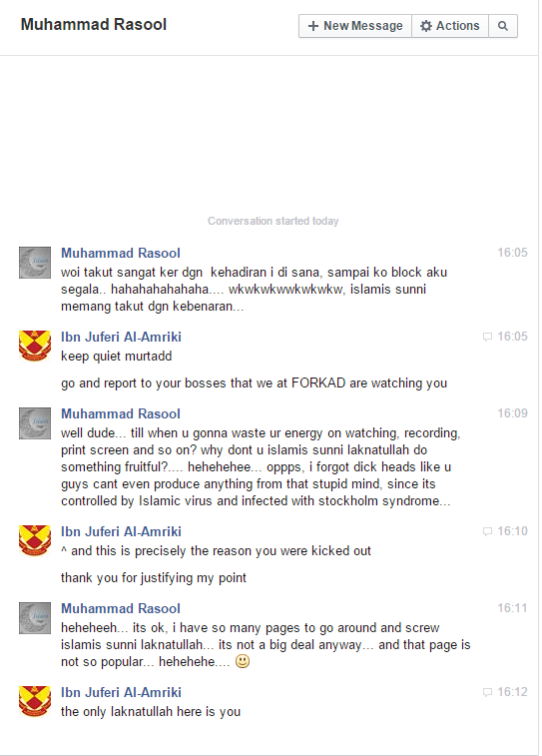The height and width of the screenshot is (756, 542).
Task: Open Muhammad Rasool name link at 16:05
Action: point(121,253)
